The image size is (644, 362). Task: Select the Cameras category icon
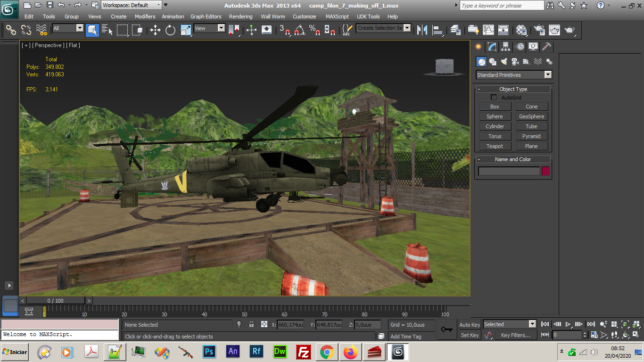pyautogui.click(x=515, y=62)
